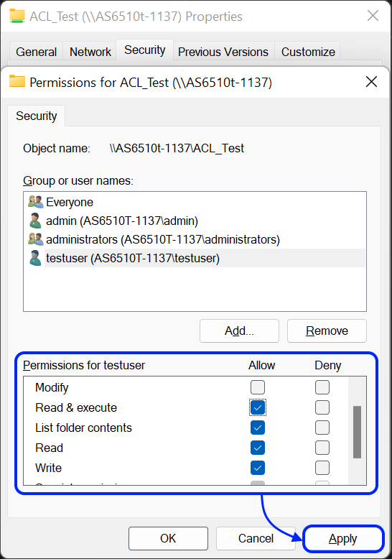Click the Apply button
This screenshot has height=559, width=392.
tap(343, 538)
